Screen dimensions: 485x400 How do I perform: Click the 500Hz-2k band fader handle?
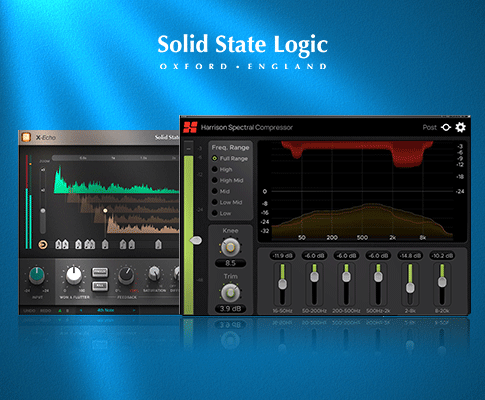(x=378, y=277)
